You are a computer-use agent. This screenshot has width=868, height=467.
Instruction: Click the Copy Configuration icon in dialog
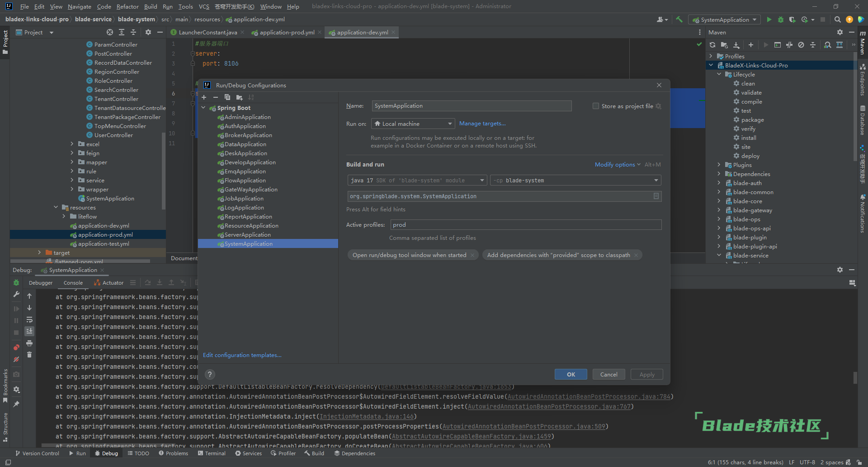coord(227,97)
